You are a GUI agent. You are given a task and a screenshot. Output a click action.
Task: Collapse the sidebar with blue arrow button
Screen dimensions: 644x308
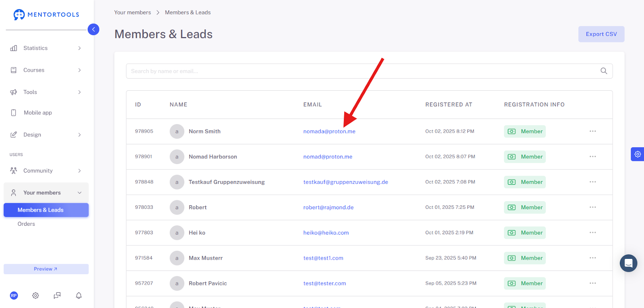pyautogui.click(x=93, y=29)
